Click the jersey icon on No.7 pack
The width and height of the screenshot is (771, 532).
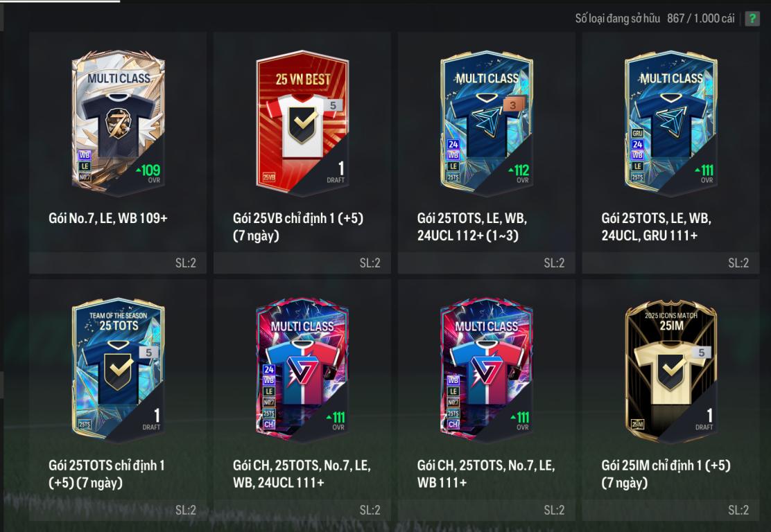pos(119,124)
